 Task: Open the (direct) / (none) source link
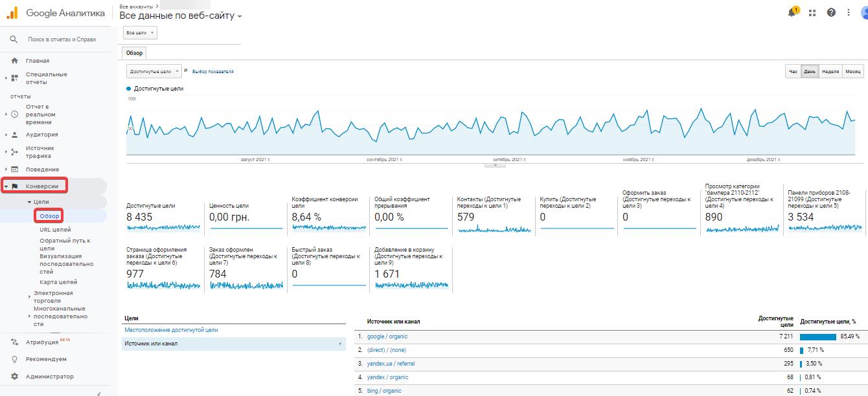click(387, 350)
